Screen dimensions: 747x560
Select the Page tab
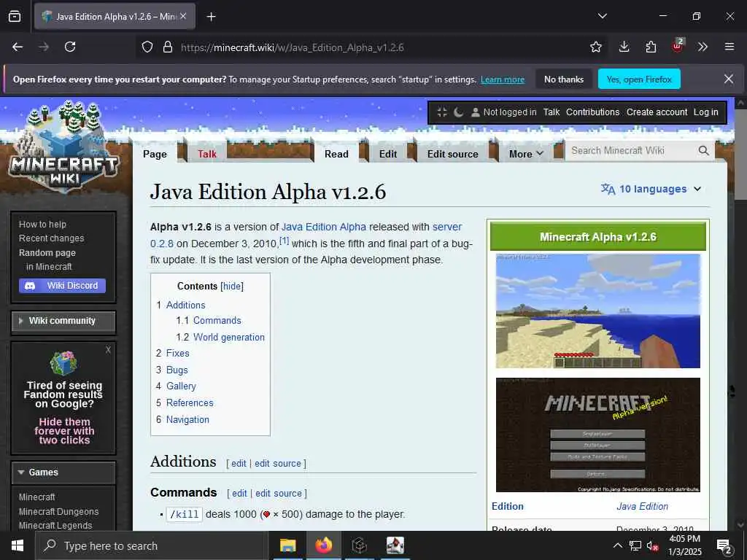(155, 154)
